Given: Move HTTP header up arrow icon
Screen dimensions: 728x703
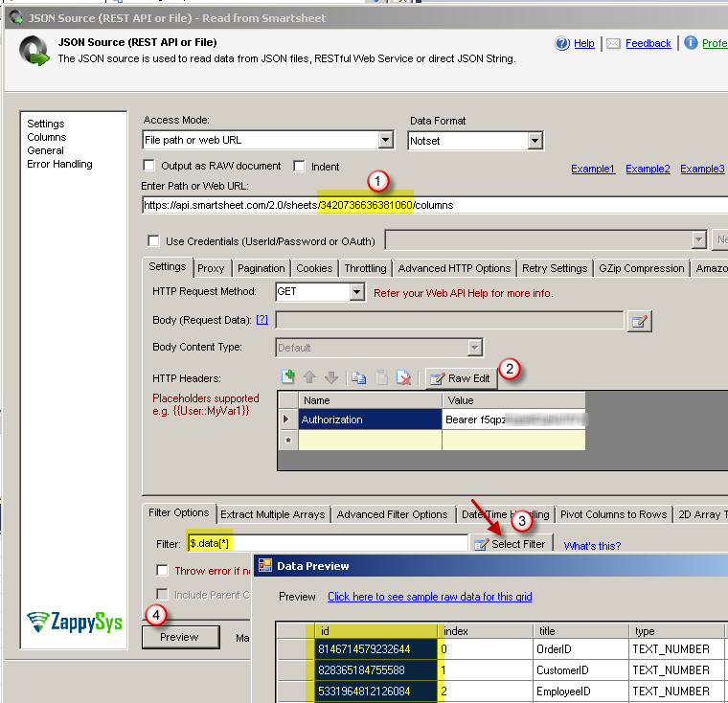Looking at the screenshot, I should [309, 377].
